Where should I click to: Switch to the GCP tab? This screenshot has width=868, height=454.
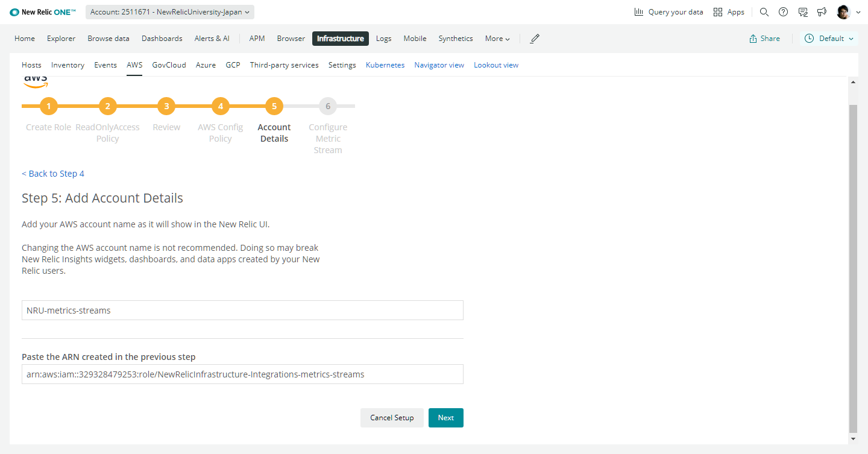(233, 65)
